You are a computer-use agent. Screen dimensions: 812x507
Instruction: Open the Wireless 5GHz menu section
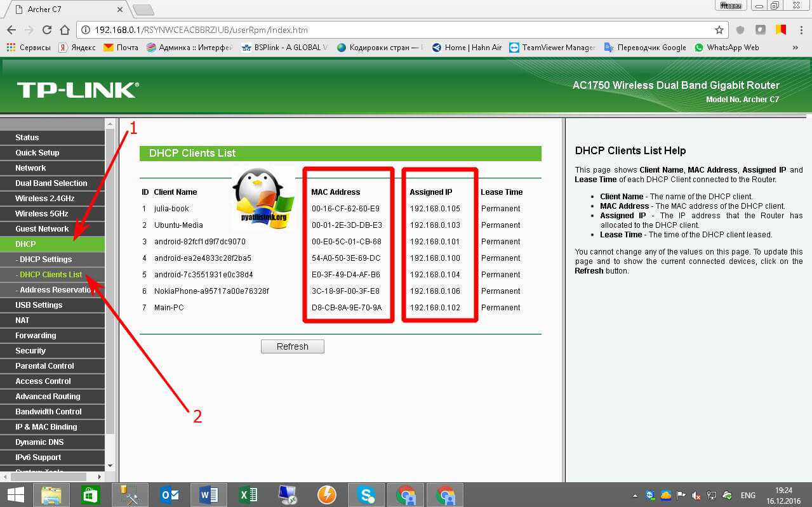41,213
